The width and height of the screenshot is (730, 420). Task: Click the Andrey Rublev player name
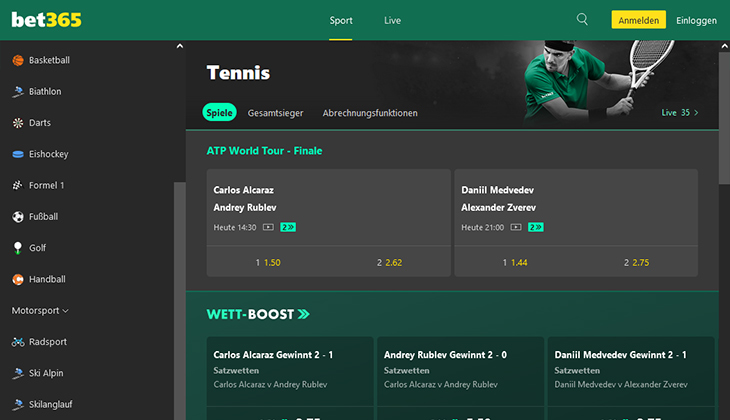(245, 208)
